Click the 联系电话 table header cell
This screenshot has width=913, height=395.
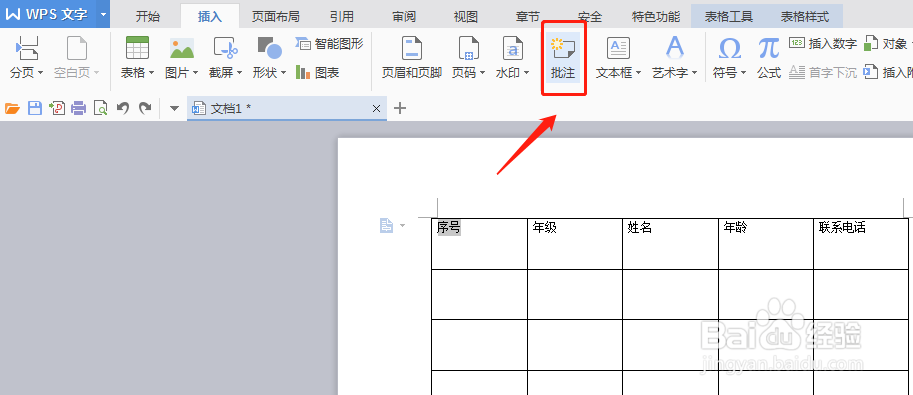(861, 244)
